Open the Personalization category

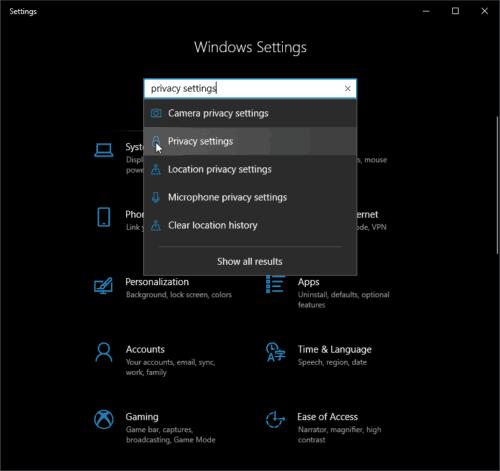163,289
